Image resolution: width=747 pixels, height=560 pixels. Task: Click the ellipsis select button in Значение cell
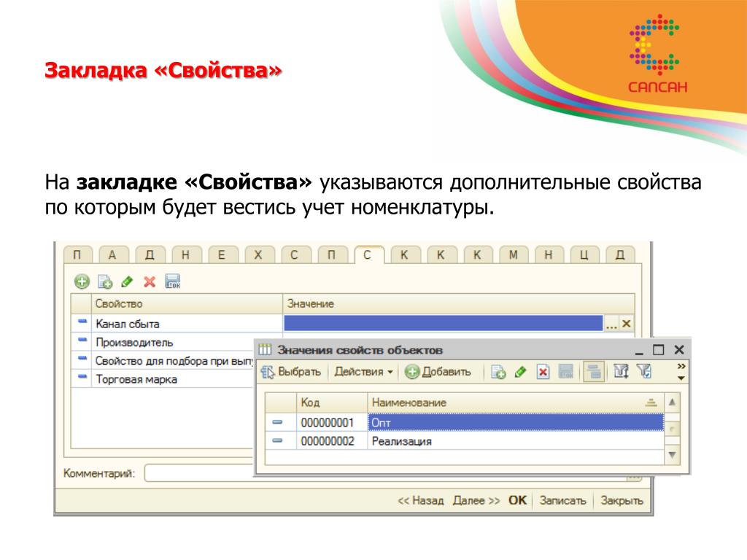coord(611,324)
